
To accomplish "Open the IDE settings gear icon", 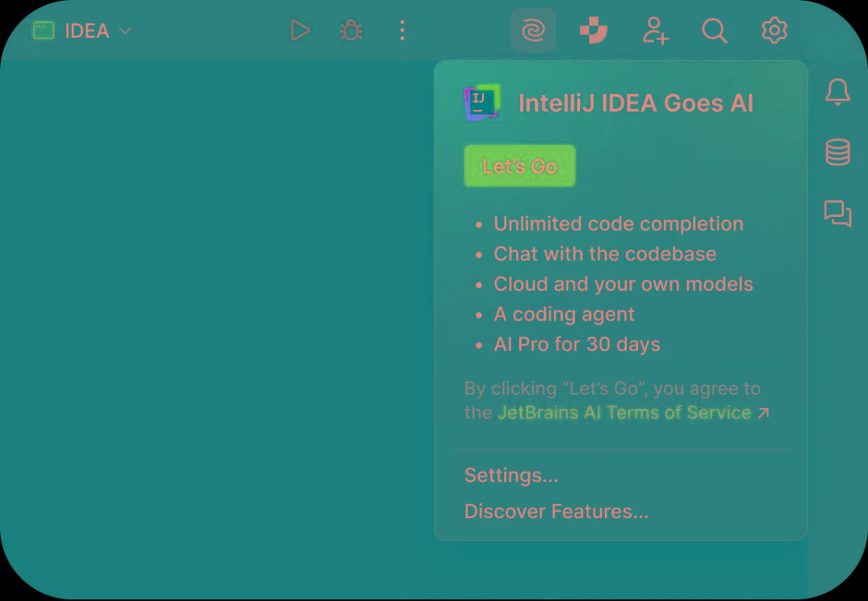I will click(774, 31).
